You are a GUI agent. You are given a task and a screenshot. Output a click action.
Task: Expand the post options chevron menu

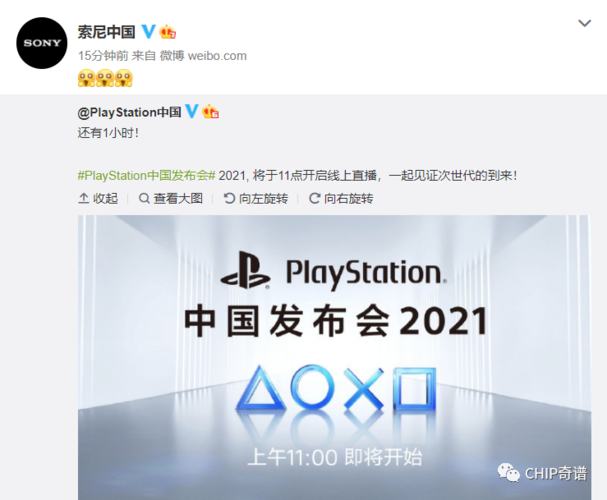(585, 23)
